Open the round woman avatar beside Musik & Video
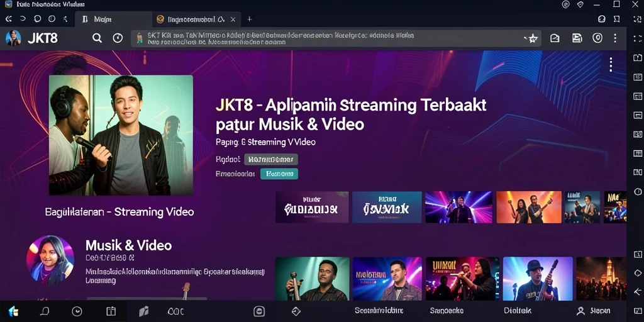644x322 pixels. (50, 260)
